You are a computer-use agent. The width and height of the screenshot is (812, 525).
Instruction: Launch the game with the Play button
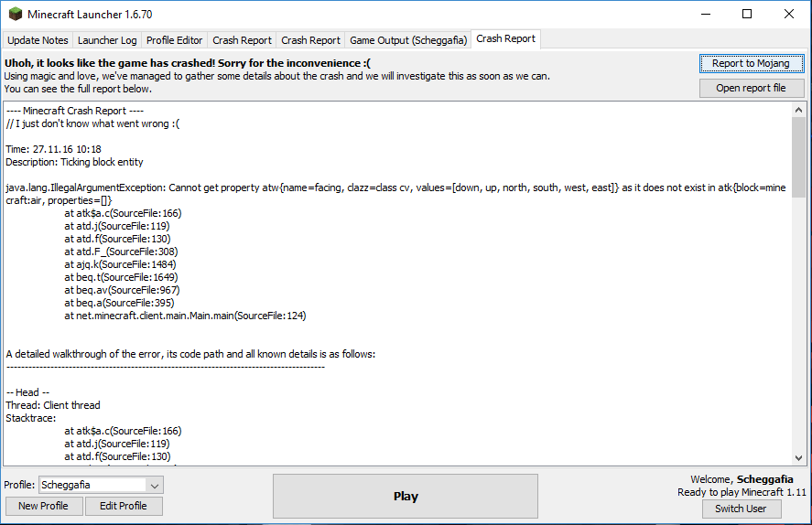pos(406,496)
